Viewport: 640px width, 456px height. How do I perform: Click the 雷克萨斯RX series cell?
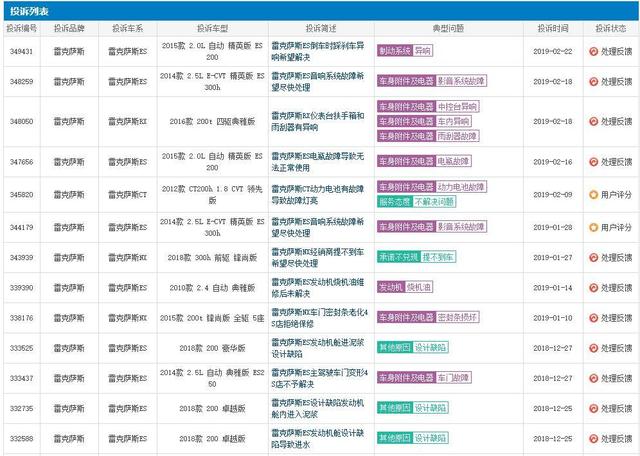[x=127, y=122]
